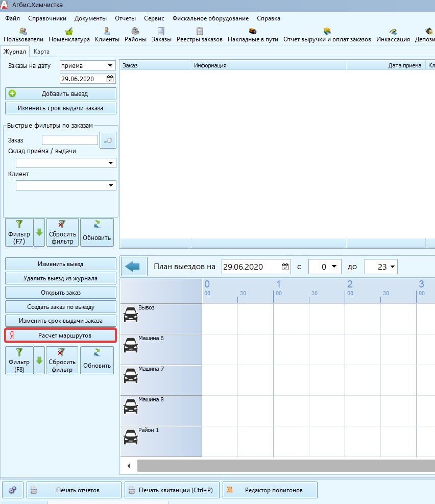Open the Фискальное оборудование menu
Image resolution: width=435 pixels, height=504 pixels.
coord(210,18)
